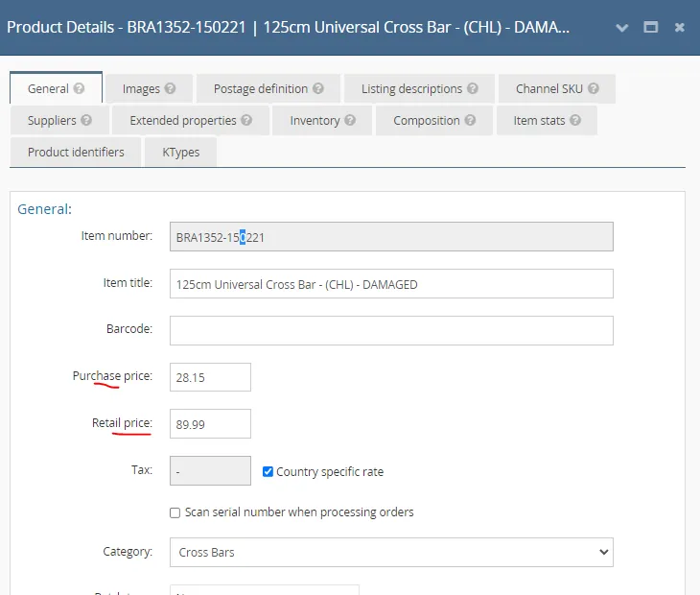The image size is (700, 595).
Task: Click help icon next to Extended properties
Action: coord(246,120)
